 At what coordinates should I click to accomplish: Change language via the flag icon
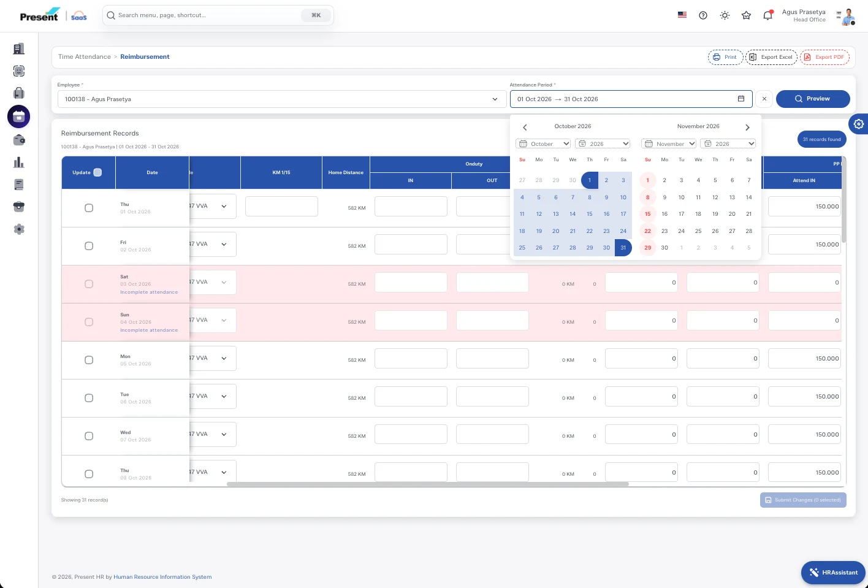(x=682, y=15)
